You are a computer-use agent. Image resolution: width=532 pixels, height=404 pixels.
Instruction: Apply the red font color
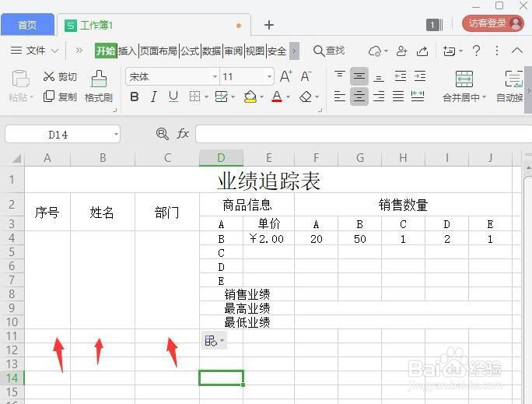[277, 97]
